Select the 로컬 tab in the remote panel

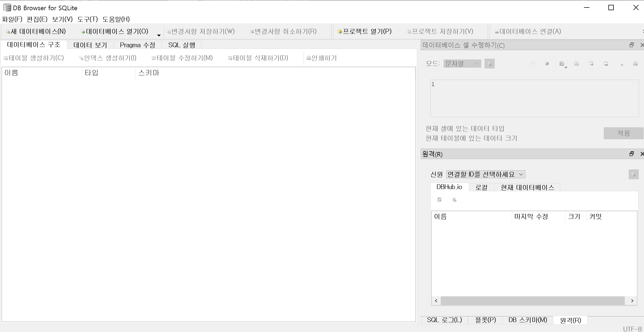pyautogui.click(x=481, y=187)
